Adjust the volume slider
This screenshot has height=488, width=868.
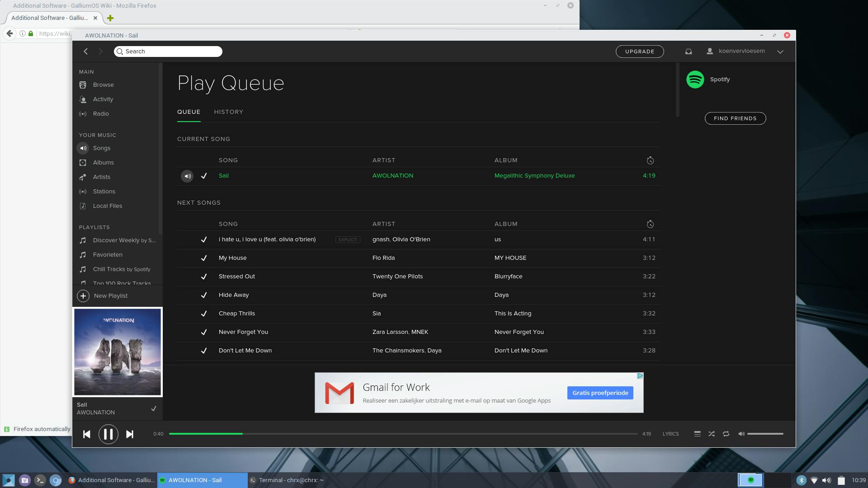(x=765, y=434)
